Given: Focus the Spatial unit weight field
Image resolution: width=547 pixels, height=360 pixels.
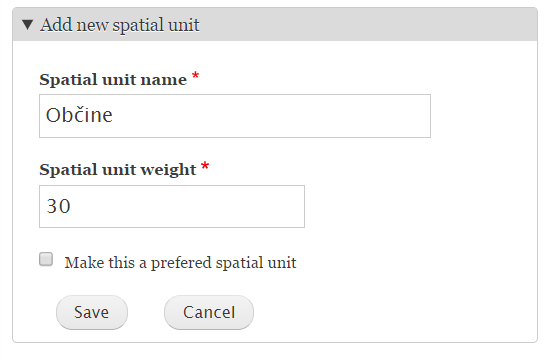Looking at the screenshot, I should (172, 207).
